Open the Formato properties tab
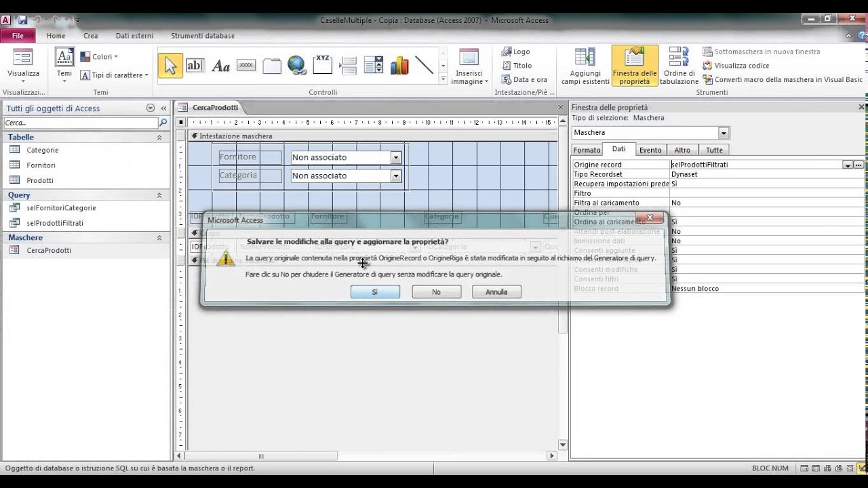868x488 pixels. tap(587, 150)
